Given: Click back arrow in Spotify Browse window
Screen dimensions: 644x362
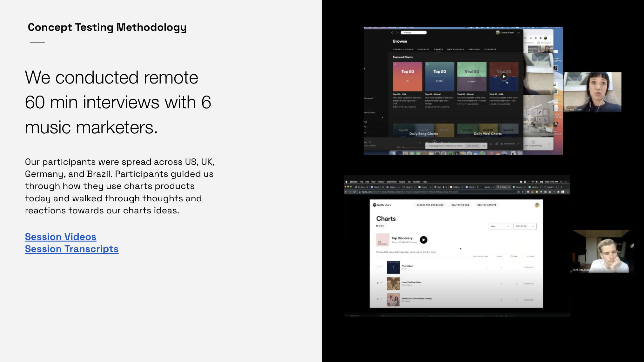Looking at the screenshot, I should [x=392, y=32].
